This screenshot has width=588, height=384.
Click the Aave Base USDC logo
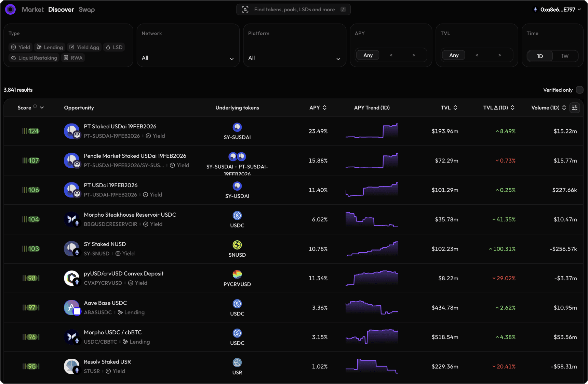[72, 308]
